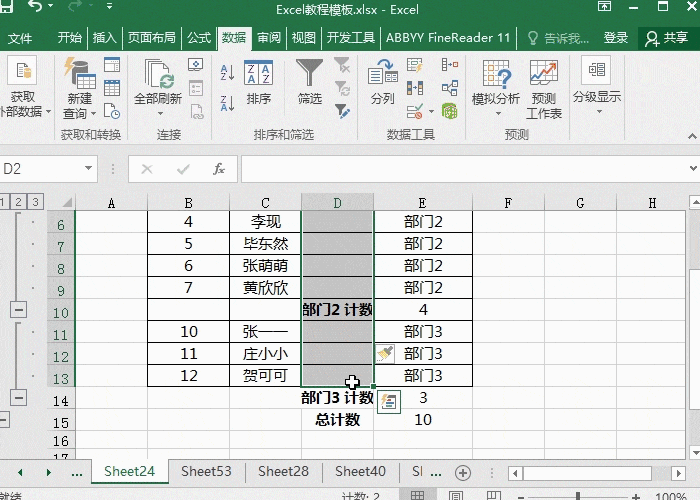This screenshot has height=500, width=700.
Task: Switch to the 审阅 ribbon tab
Action: pos(269,38)
